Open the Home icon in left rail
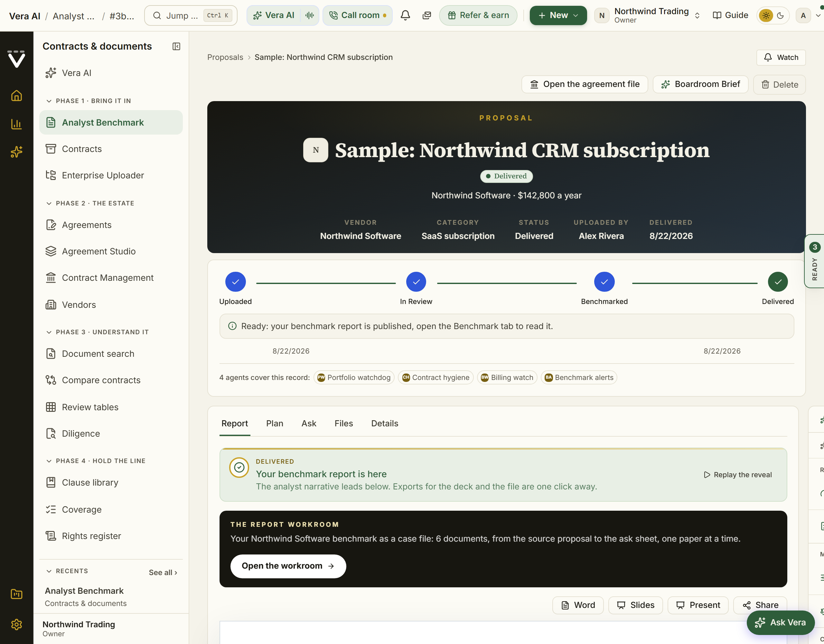Screen dimensions: 824x644 (16, 96)
